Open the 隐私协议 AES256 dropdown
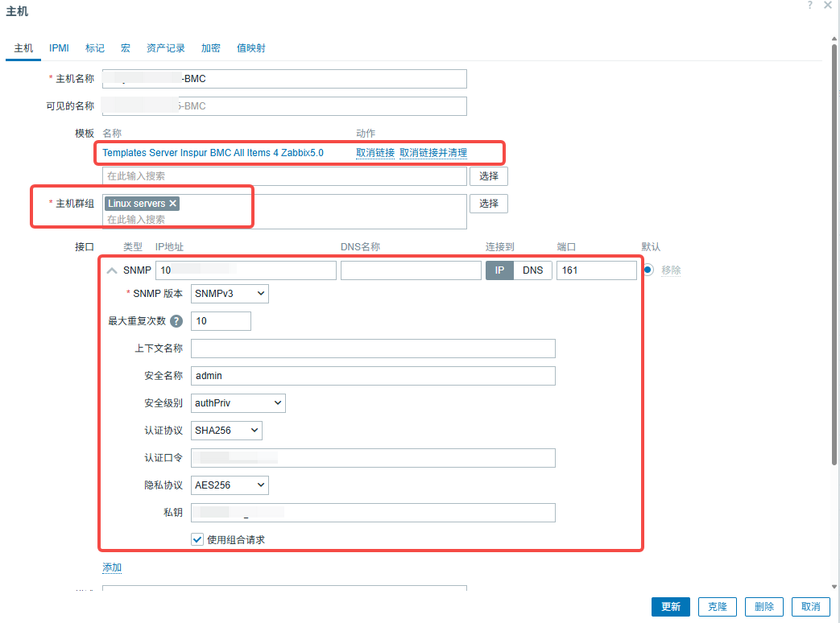The width and height of the screenshot is (840, 623). (x=230, y=485)
